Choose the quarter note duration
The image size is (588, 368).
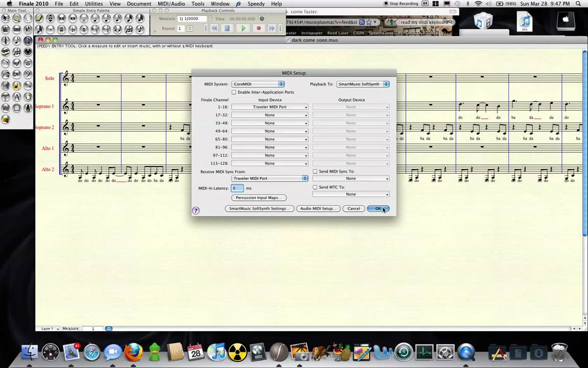(95, 18)
